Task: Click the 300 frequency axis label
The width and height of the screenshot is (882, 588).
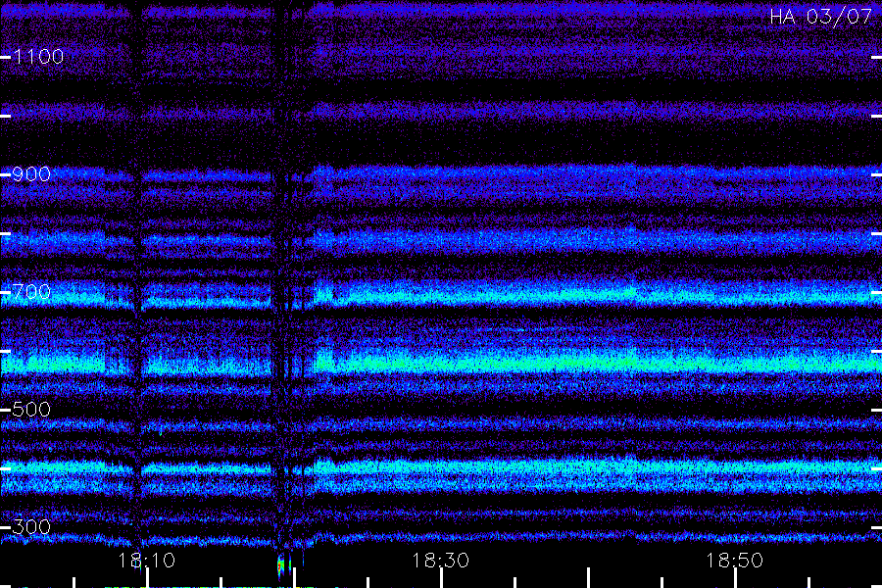Action: pos(31,527)
